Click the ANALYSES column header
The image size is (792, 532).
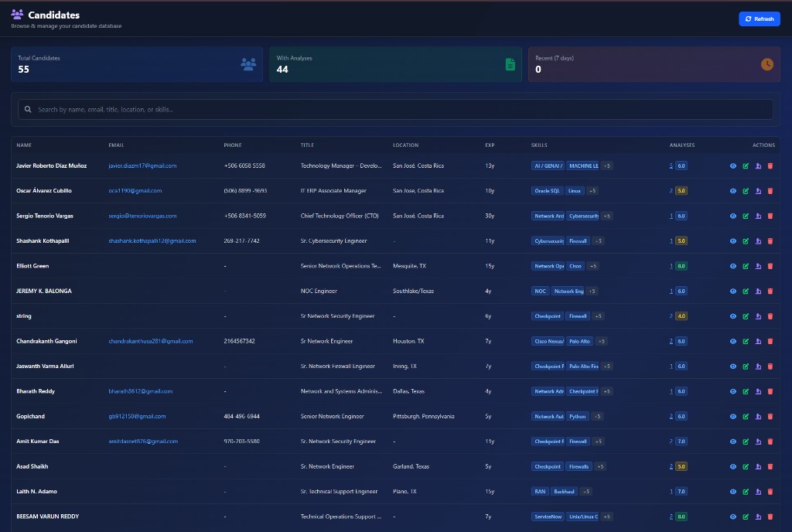point(682,145)
